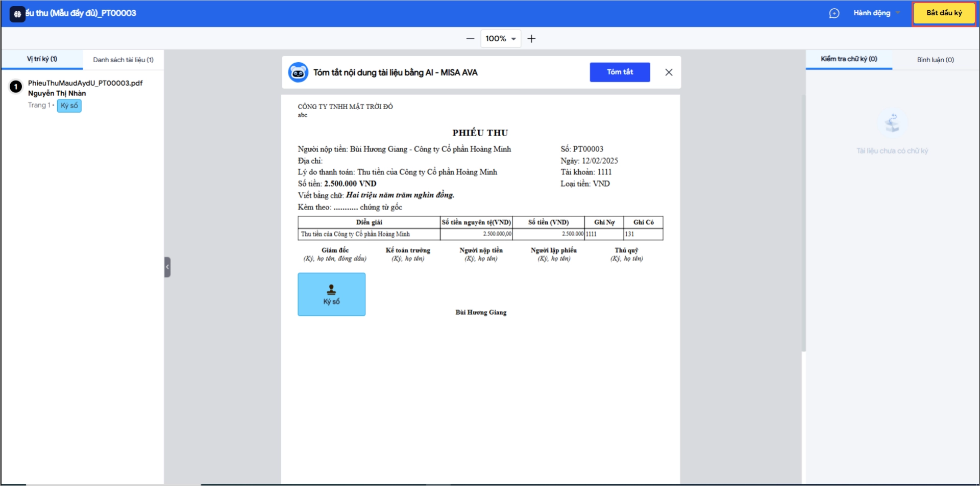Screen dimensions: 980x486
Task: Open the add comment bubble icon
Action: pyautogui.click(x=834, y=13)
